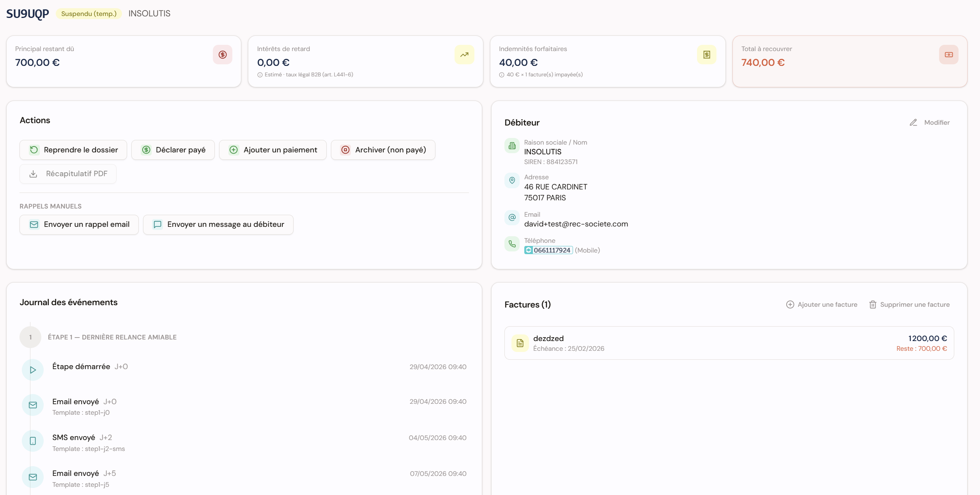Resume the case with Reprendre le dossier

point(73,150)
